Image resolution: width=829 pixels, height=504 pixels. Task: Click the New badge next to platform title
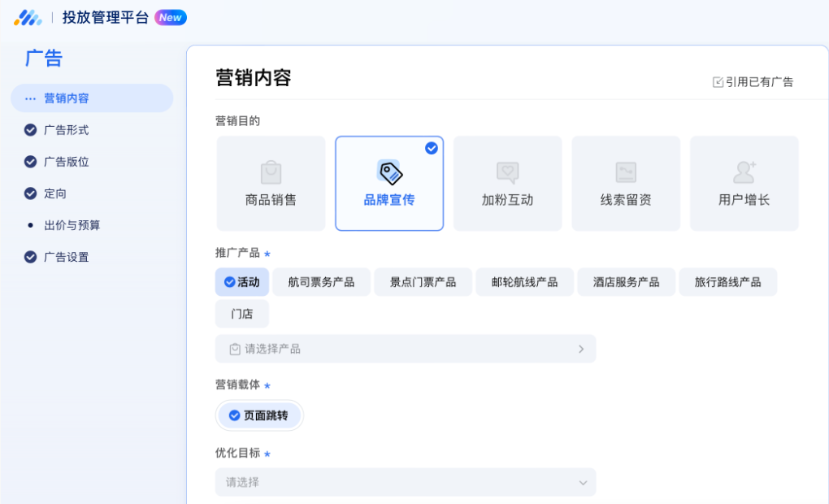click(x=170, y=16)
